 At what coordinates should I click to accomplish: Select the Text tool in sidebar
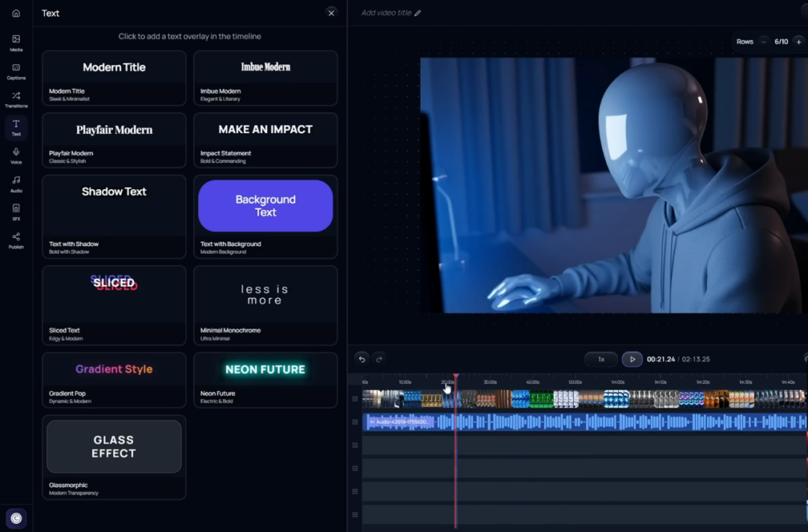click(x=16, y=127)
